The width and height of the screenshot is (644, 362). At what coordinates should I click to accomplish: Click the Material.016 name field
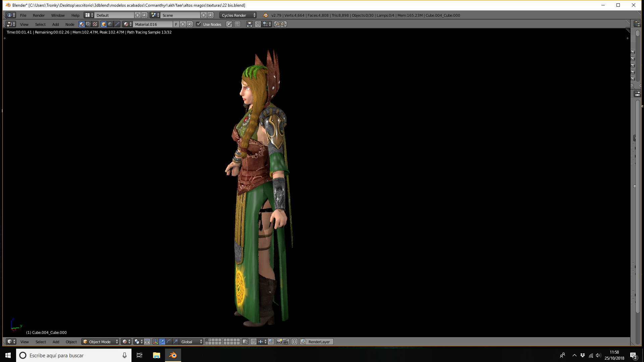coord(153,24)
